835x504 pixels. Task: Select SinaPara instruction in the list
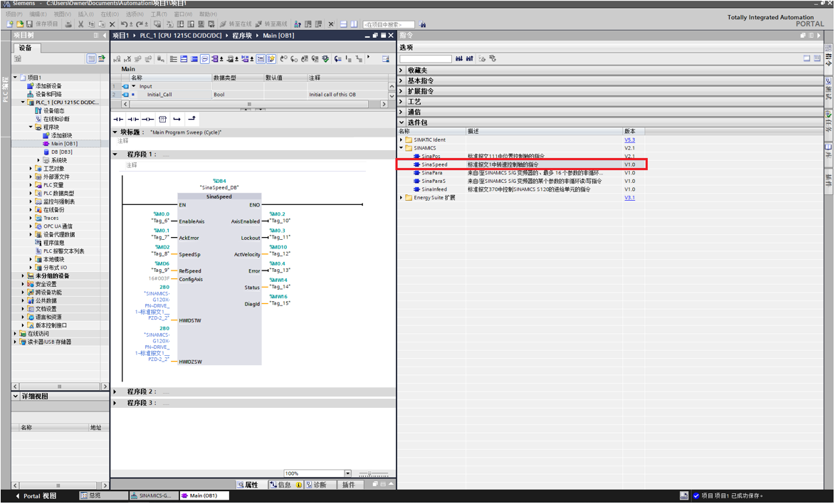(x=431, y=173)
